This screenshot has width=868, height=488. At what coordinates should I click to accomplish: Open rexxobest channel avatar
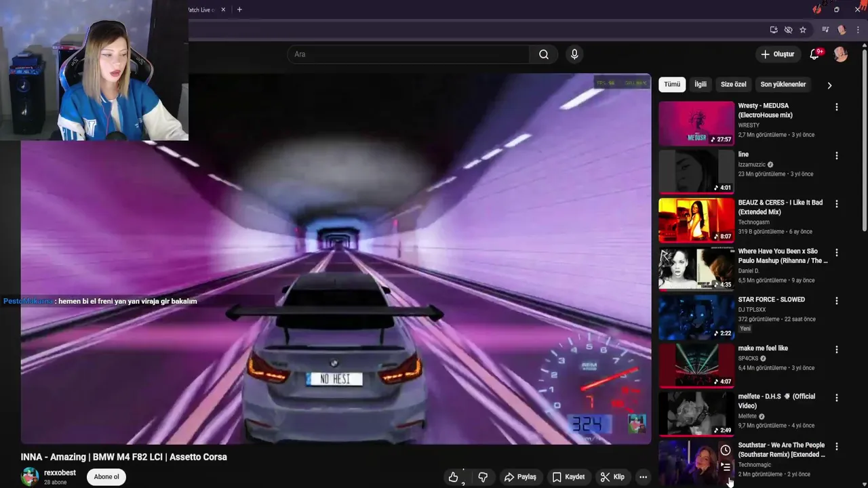coord(30,476)
